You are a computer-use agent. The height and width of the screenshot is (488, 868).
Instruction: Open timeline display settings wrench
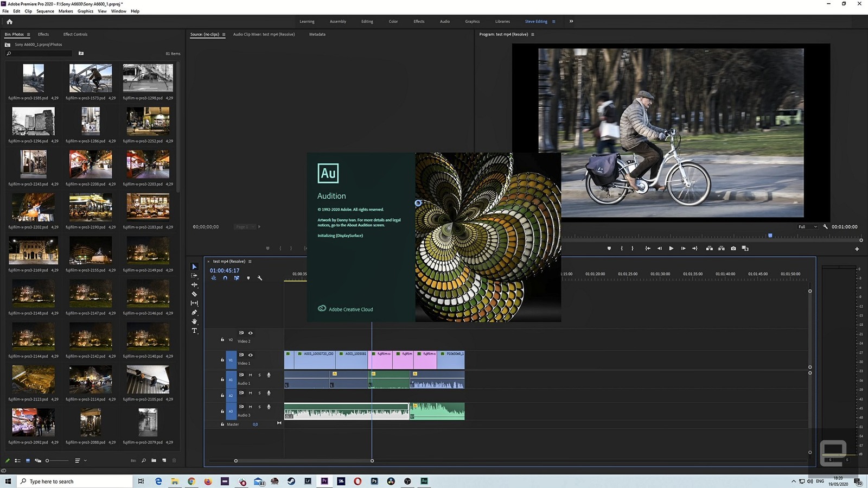pyautogui.click(x=260, y=278)
